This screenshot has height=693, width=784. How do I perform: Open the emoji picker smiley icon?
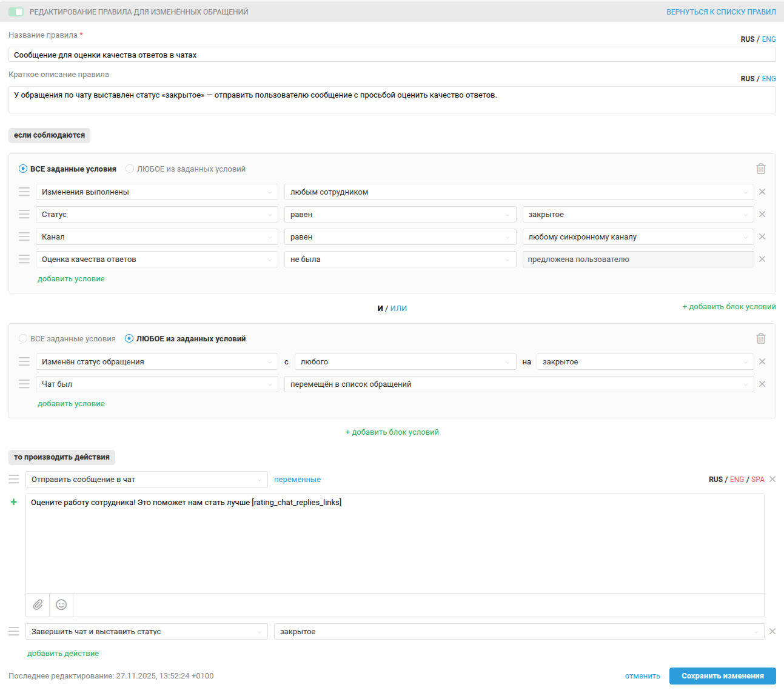(x=61, y=604)
